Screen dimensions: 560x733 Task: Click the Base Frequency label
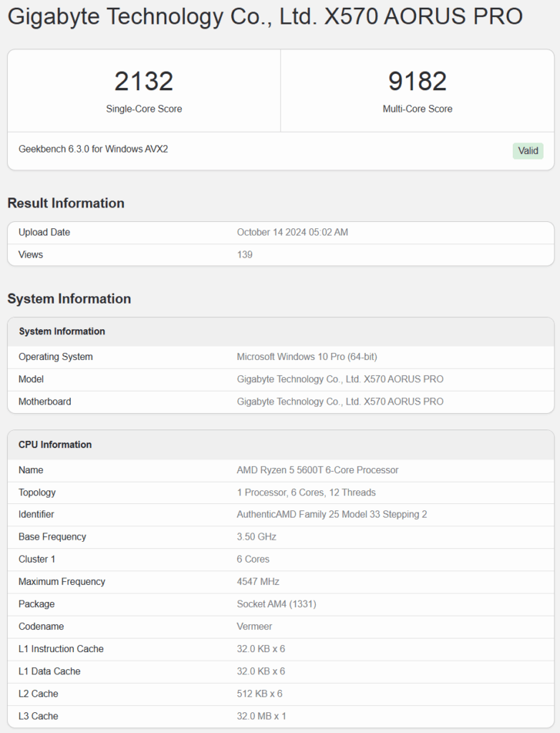click(x=52, y=537)
